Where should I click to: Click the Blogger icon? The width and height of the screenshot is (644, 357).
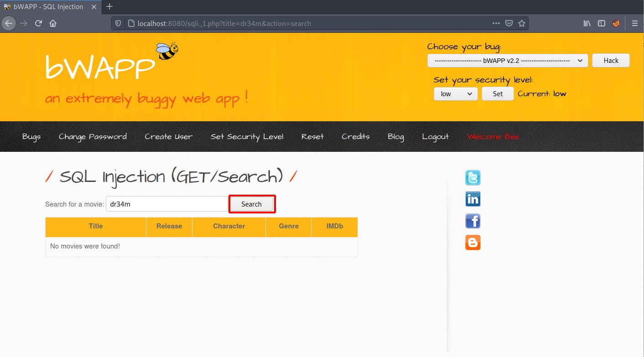[473, 242]
